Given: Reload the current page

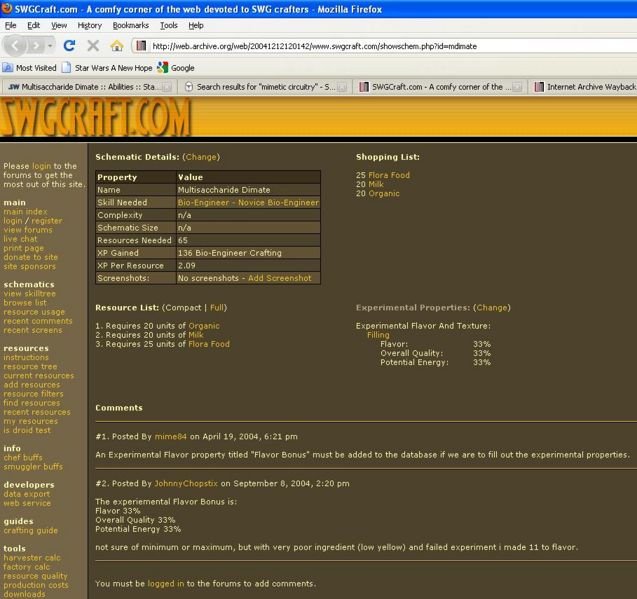Looking at the screenshot, I should (x=69, y=46).
